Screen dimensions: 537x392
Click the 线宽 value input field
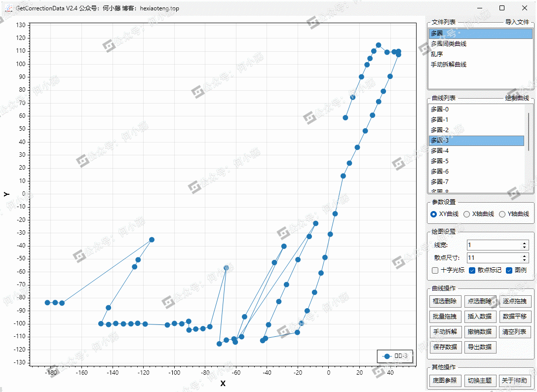pos(493,245)
